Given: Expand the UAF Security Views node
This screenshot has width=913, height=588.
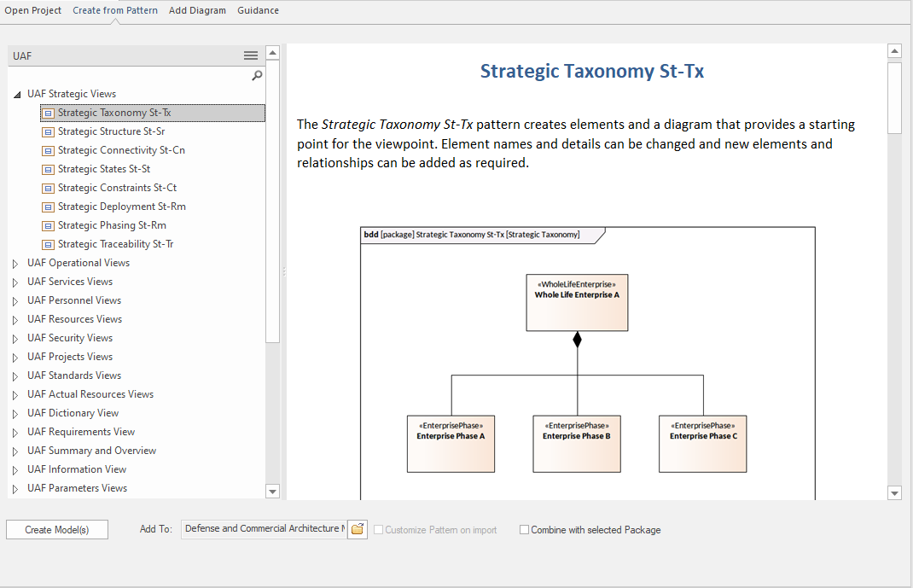Looking at the screenshot, I should pos(15,339).
